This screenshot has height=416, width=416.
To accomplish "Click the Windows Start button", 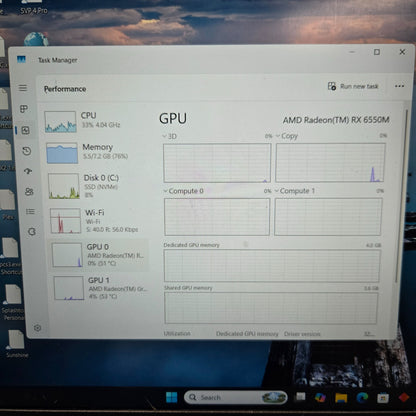I will click(x=172, y=397).
